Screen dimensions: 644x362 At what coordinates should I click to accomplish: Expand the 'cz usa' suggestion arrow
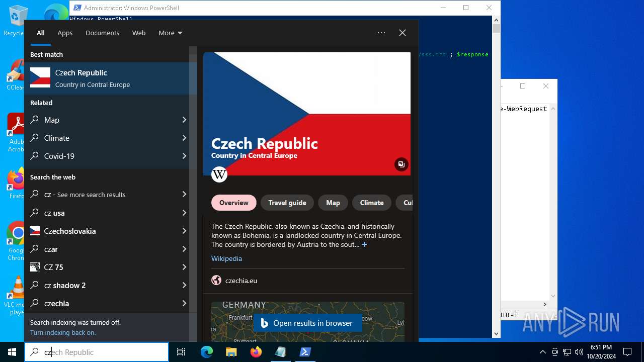[184, 213]
